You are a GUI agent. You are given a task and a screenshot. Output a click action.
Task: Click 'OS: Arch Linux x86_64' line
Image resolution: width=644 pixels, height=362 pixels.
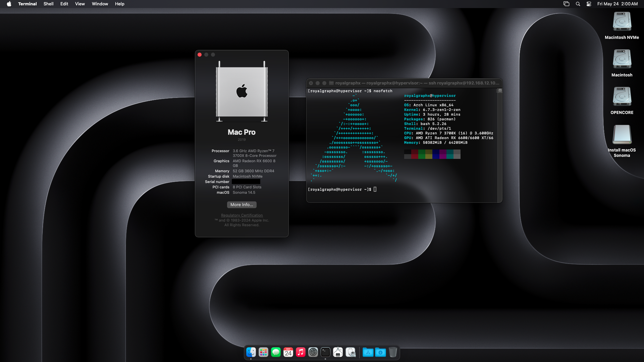tap(429, 105)
